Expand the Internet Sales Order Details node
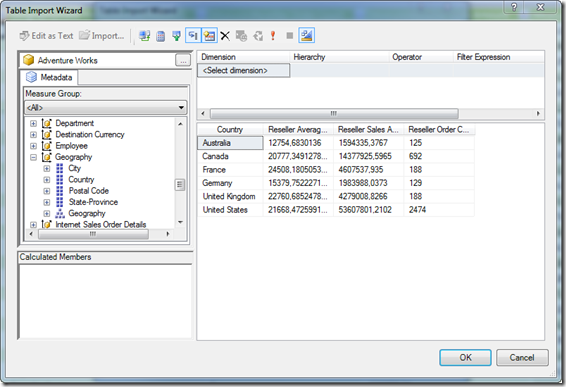The height and width of the screenshot is (387, 566). [33, 225]
